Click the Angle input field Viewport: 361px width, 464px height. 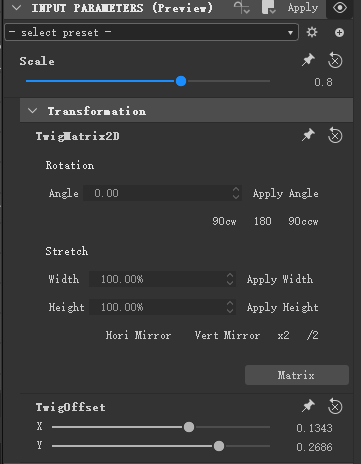pos(162,193)
